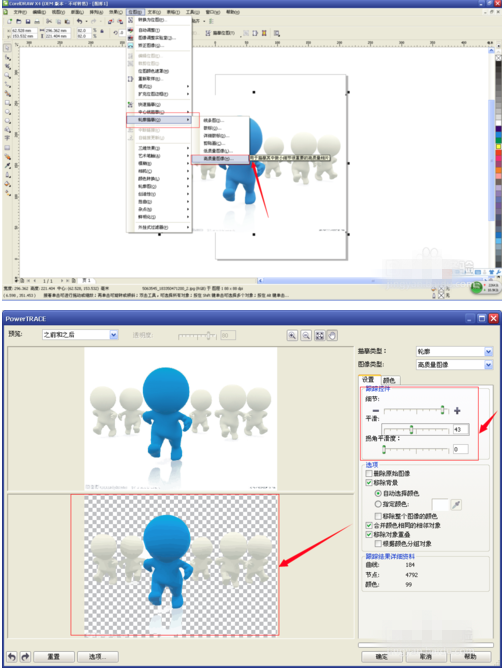Click the Import toolbar icon
The image size is (504, 670).
[x=111, y=21]
